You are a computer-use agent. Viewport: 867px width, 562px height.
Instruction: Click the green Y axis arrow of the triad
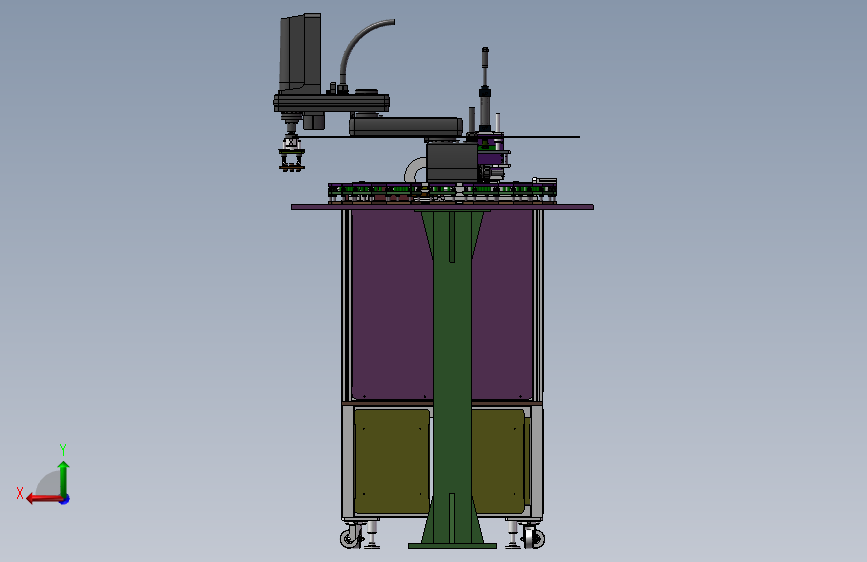[x=64, y=478]
